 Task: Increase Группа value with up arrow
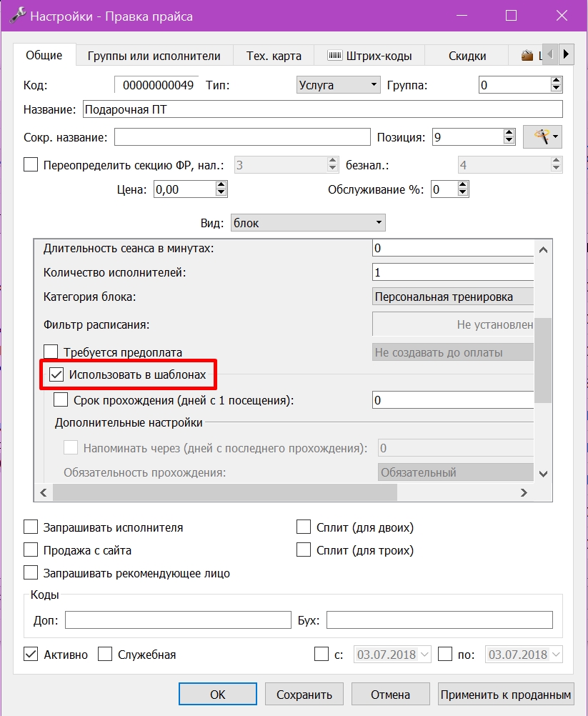pos(556,81)
